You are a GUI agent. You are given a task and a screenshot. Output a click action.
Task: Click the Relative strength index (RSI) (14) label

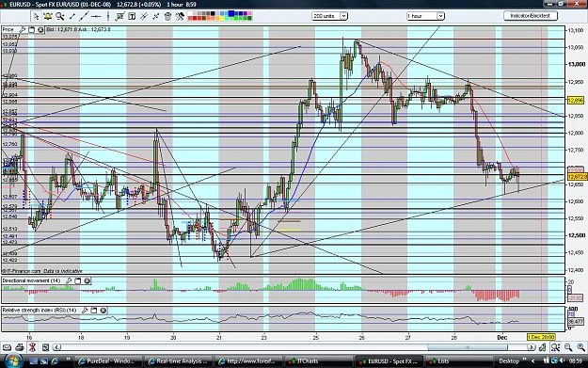pos(40,311)
